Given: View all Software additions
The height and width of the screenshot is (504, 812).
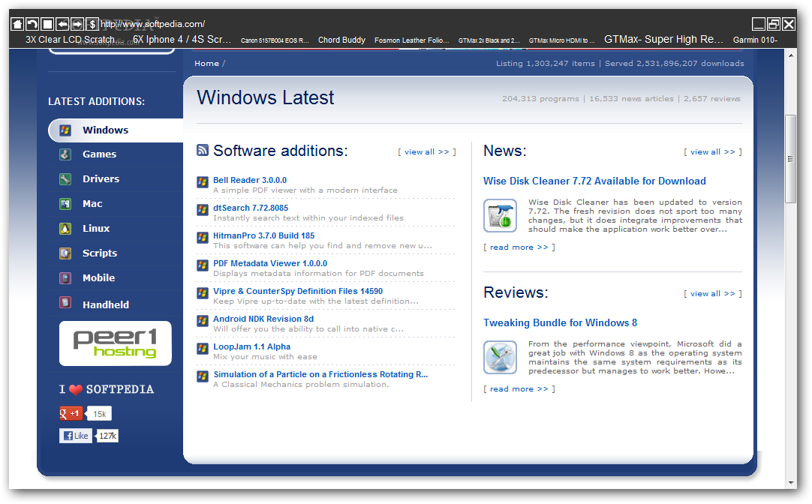Looking at the screenshot, I should 427,152.
